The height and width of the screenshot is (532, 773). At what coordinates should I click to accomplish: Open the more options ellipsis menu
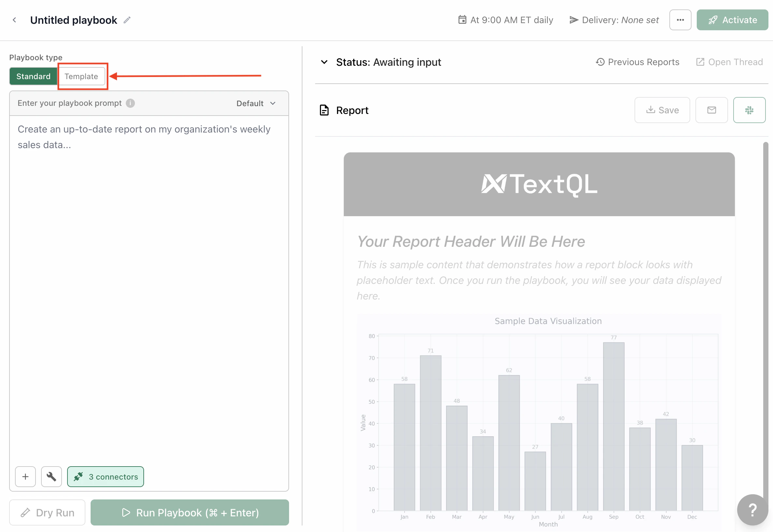click(680, 20)
